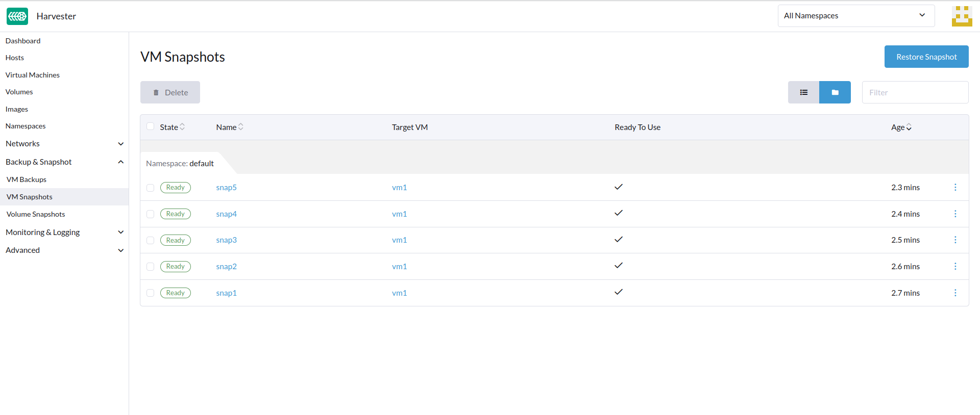
Task: Open actions menu for snap5
Action: pos(955,188)
